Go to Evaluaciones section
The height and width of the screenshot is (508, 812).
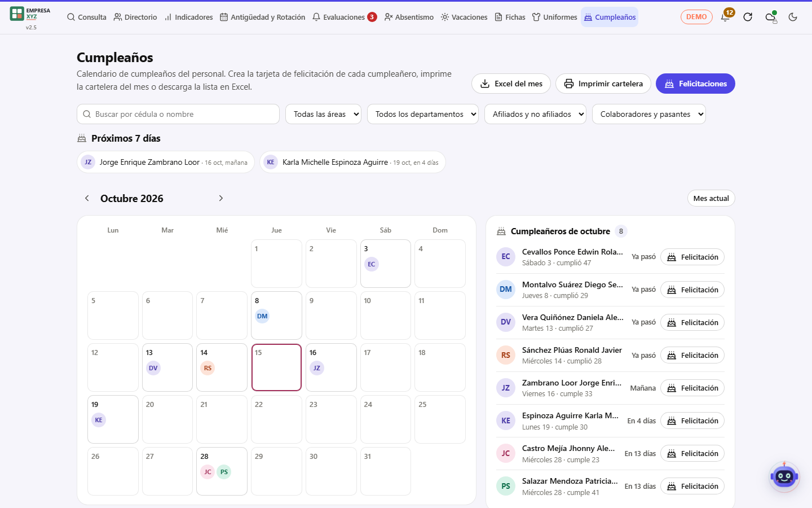[345, 17]
